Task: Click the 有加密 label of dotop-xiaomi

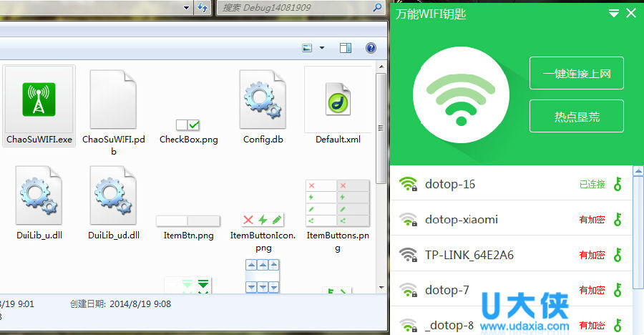Action: click(592, 220)
